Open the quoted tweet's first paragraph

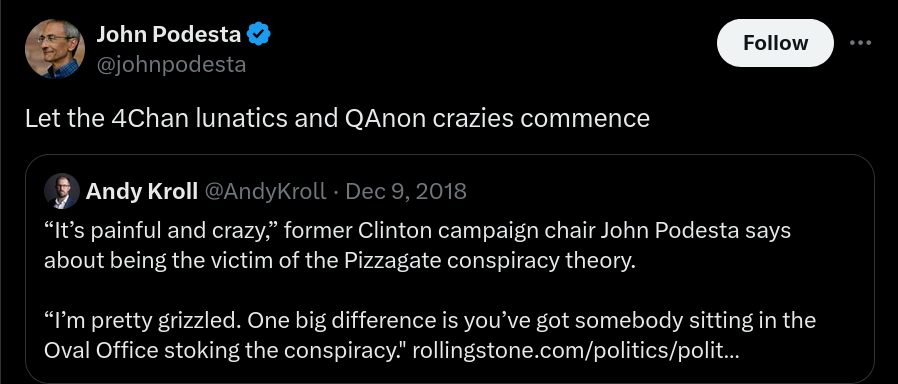click(418, 246)
